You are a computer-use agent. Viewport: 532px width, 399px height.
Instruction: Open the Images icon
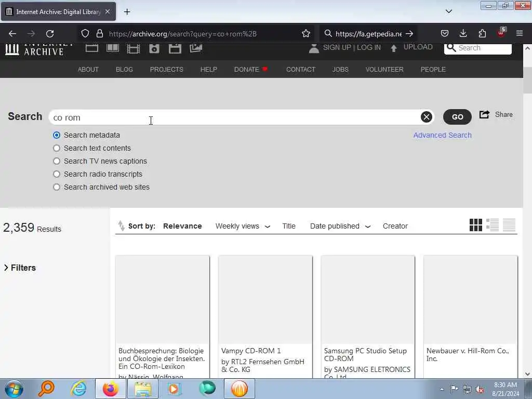(196, 48)
